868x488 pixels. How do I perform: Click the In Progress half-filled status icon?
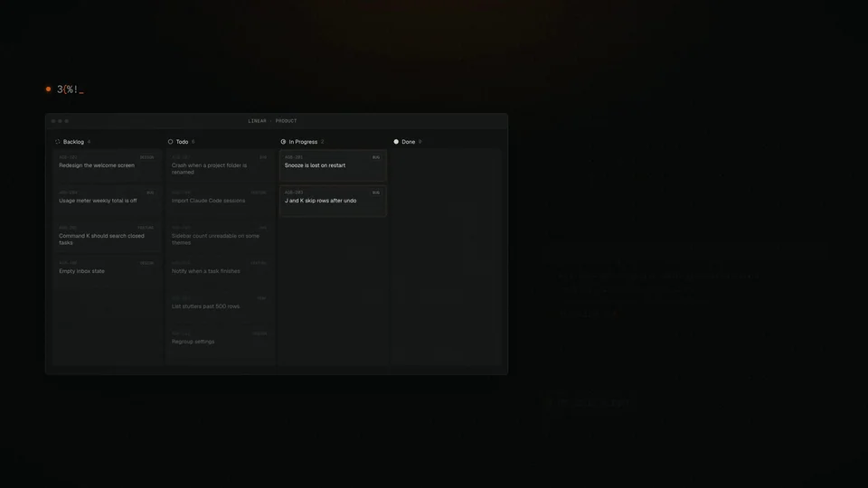[x=283, y=142]
